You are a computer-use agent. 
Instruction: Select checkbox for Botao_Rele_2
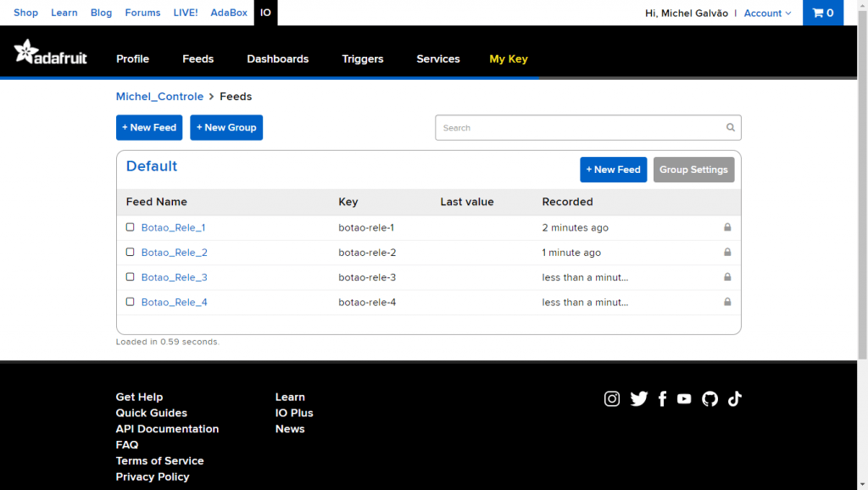tap(130, 252)
